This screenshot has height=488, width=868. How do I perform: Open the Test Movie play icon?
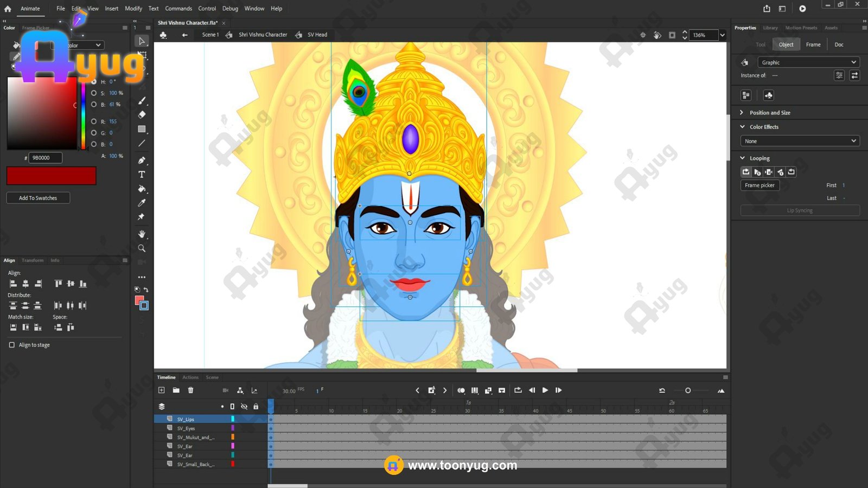pyautogui.click(x=802, y=9)
